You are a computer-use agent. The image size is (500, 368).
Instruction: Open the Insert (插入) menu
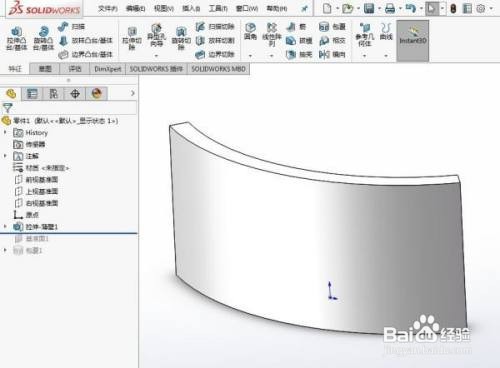click(191, 9)
